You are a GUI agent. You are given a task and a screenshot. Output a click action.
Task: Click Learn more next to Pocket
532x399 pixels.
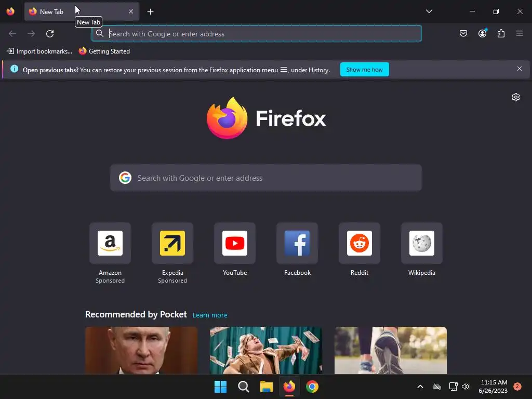click(x=210, y=315)
